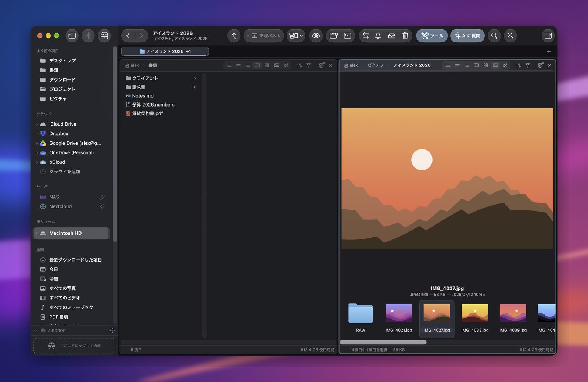
Task: Select the アイスランド 2026 +1 tab
Action: [x=165, y=51]
